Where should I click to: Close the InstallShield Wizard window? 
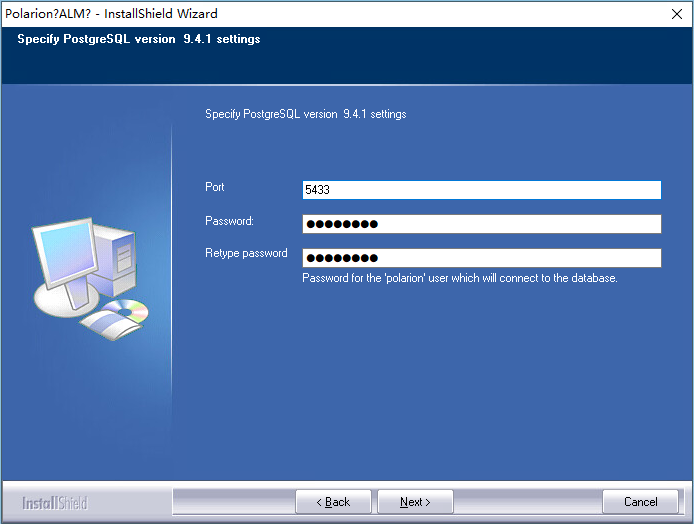pos(677,14)
